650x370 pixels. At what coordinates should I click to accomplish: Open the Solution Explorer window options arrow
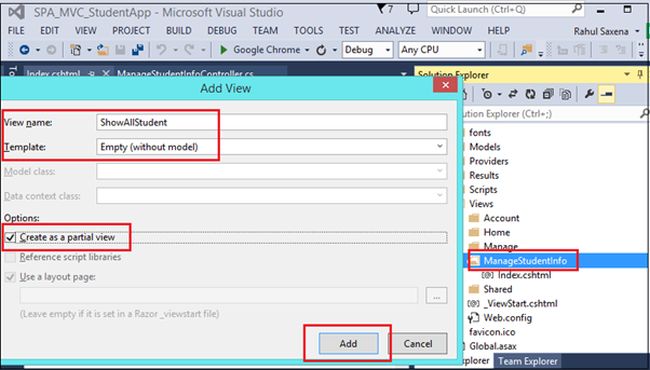(x=627, y=75)
